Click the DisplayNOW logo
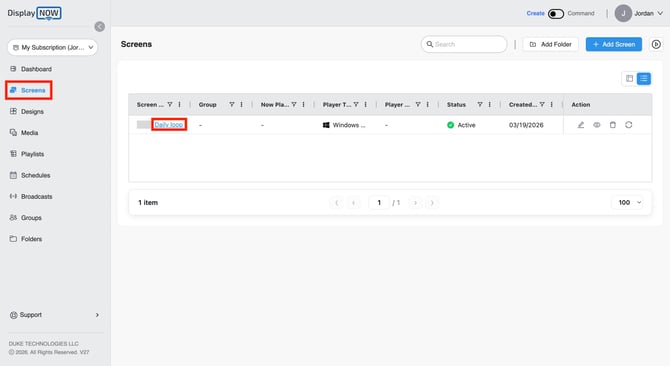This screenshot has height=366, width=670. pyautogui.click(x=34, y=13)
